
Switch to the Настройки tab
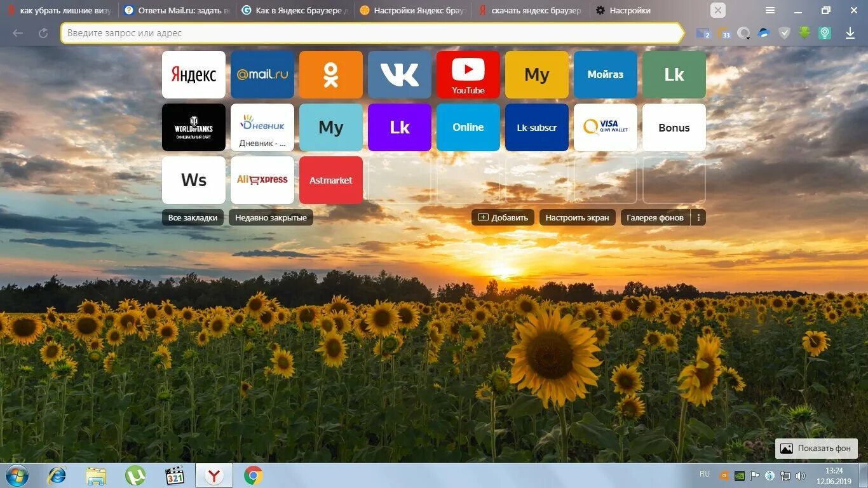pyautogui.click(x=648, y=10)
